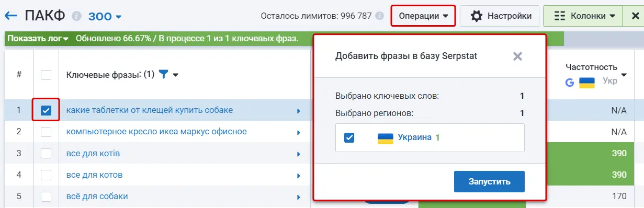Click the arrow beside 'компьютерное кресло икеа маркус офисное'
644x208 pixels.
[x=299, y=132]
